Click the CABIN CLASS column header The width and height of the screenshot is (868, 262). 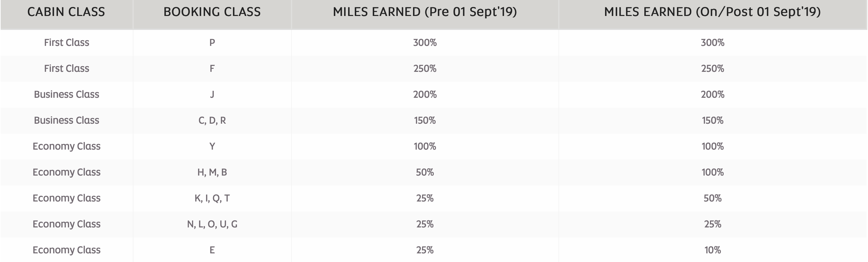click(x=66, y=12)
